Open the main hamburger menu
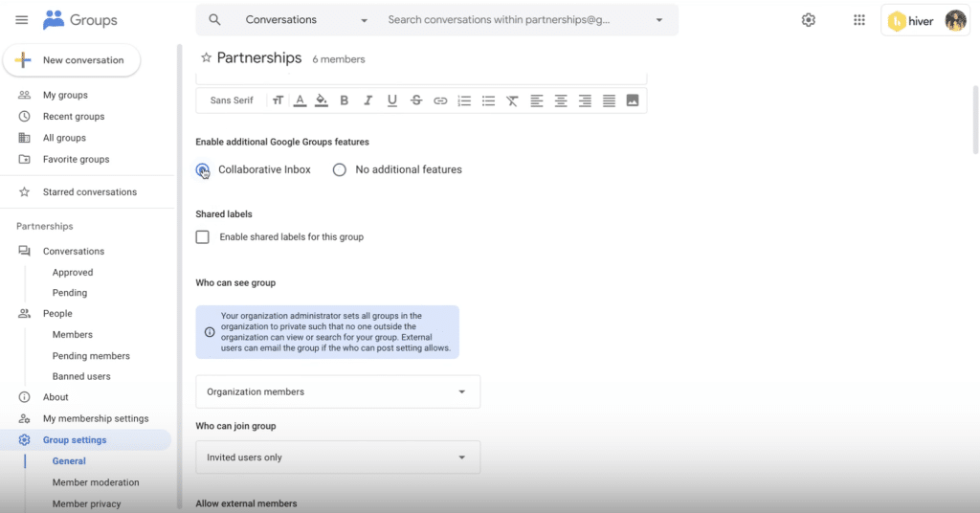980x513 pixels. [x=21, y=20]
